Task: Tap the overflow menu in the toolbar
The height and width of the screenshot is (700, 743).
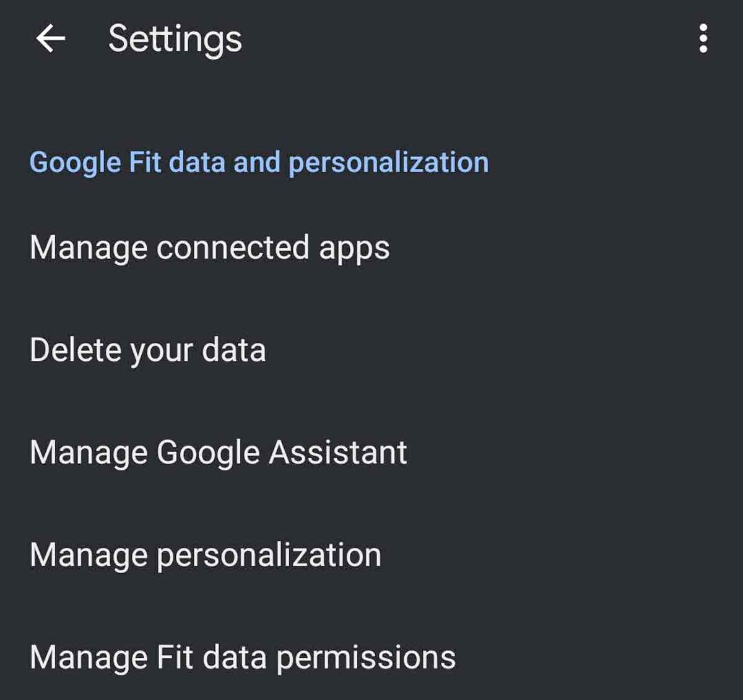Action: click(x=703, y=39)
